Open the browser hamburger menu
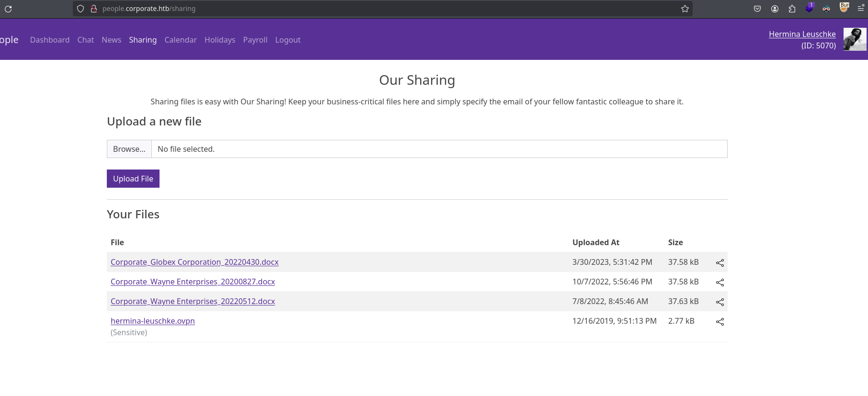Screen dimensions: 868x396 (x=861, y=8)
